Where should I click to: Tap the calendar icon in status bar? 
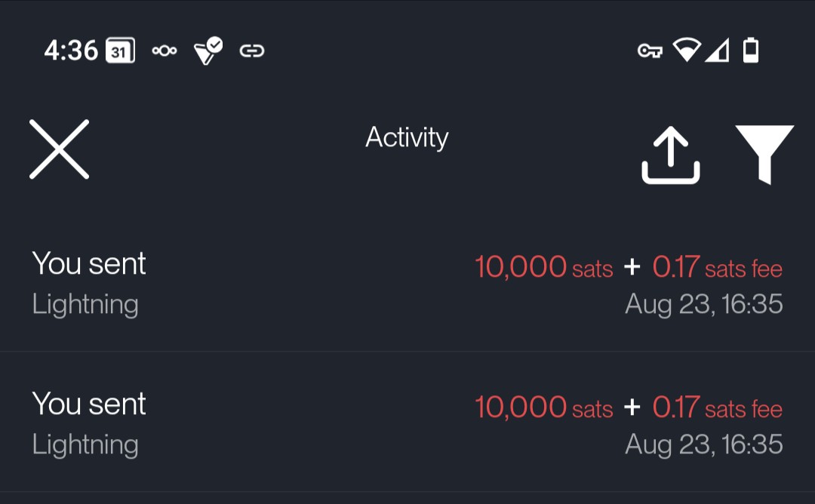120,51
